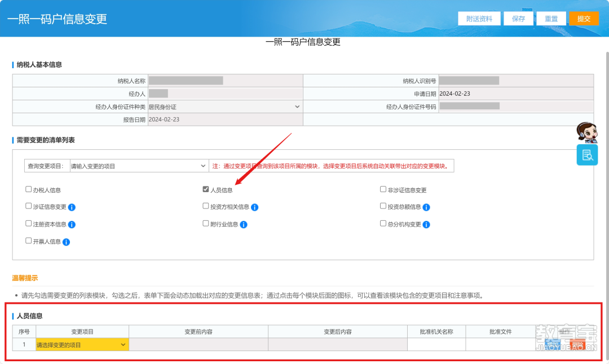Click the orange 提交 button
This screenshot has width=609, height=364.
pyautogui.click(x=584, y=19)
